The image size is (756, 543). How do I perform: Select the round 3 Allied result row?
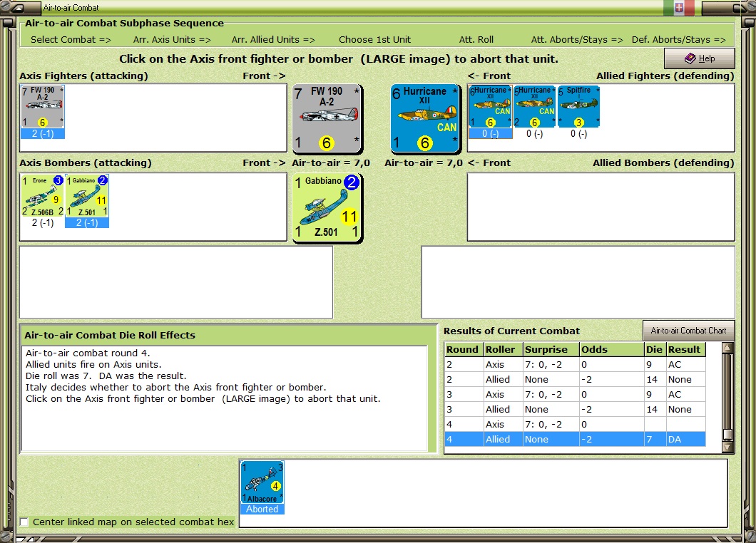coord(575,409)
